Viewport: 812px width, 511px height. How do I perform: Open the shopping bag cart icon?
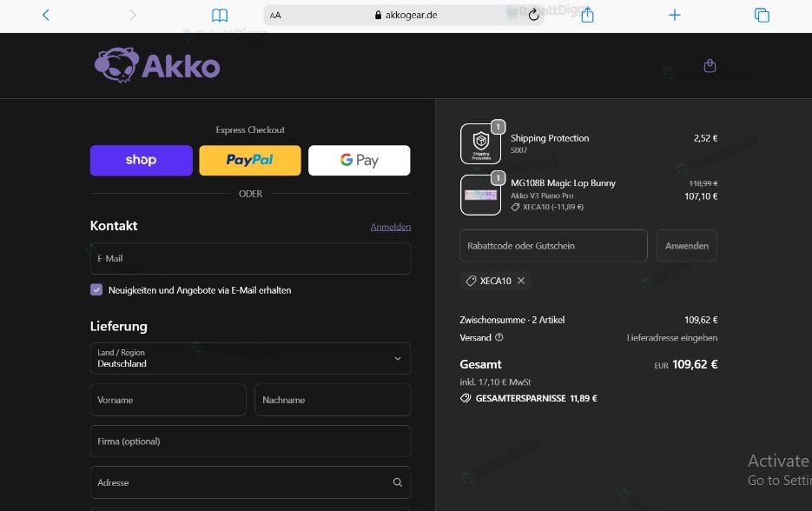pos(710,65)
